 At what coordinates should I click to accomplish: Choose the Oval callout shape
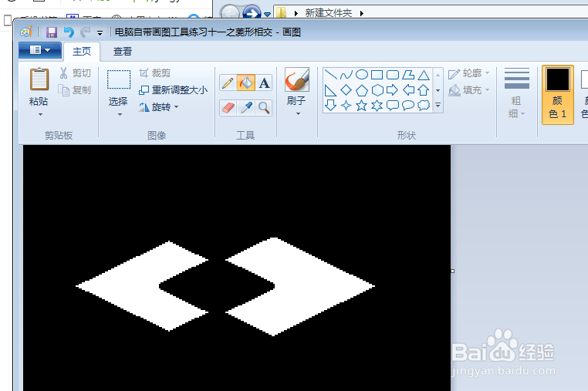[x=408, y=106]
